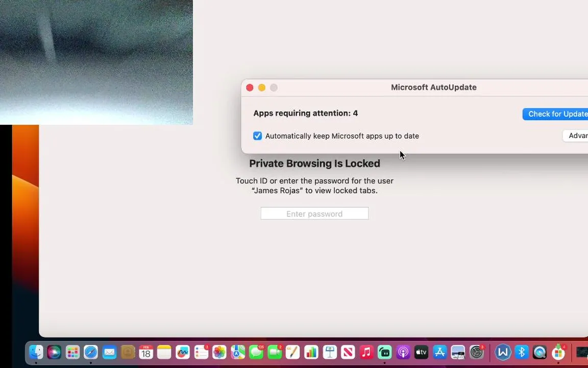Launch the Photos app

[x=219, y=352]
